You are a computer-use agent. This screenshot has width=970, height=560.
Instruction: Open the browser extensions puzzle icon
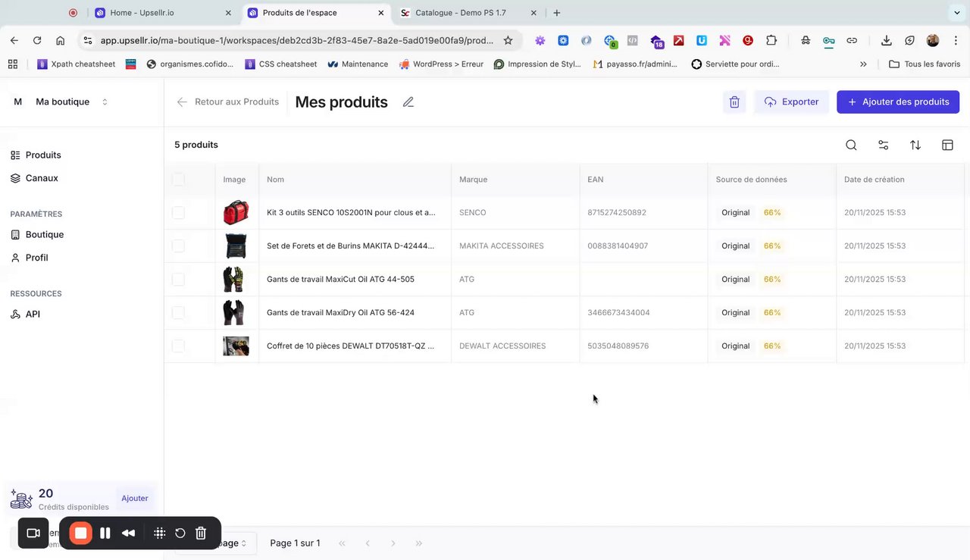point(771,40)
